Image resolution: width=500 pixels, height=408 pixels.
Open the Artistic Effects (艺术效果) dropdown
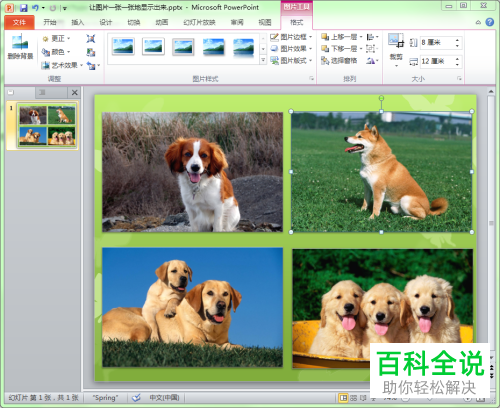click(x=62, y=65)
